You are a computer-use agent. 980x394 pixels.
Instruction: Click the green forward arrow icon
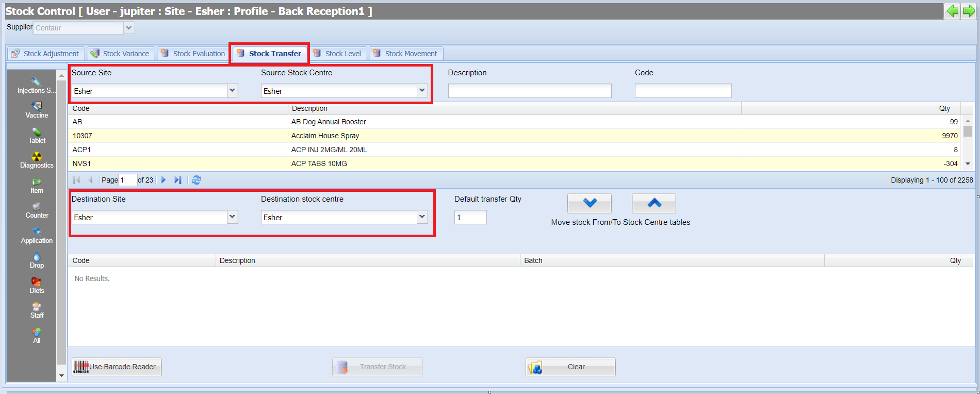pyautogui.click(x=969, y=11)
